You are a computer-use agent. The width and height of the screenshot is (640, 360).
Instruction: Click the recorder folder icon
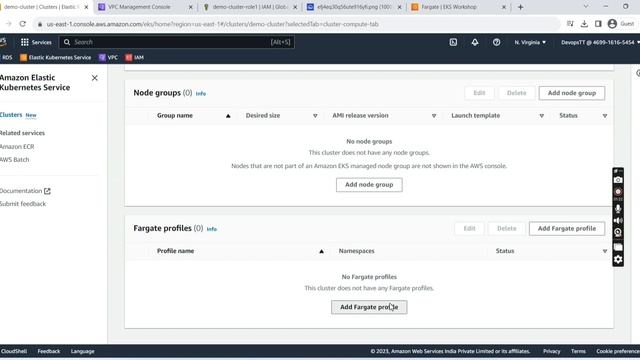pyautogui.click(x=618, y=247)
